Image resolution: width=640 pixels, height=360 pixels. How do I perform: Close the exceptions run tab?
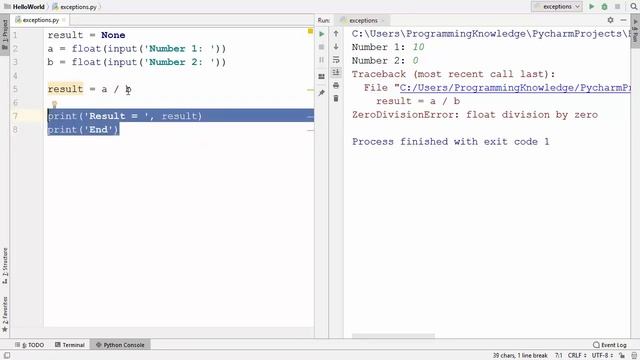tap(383, 20)
